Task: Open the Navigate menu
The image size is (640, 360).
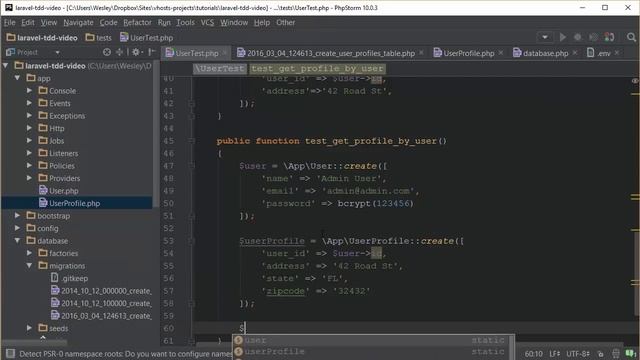Action: pos(78,22)
